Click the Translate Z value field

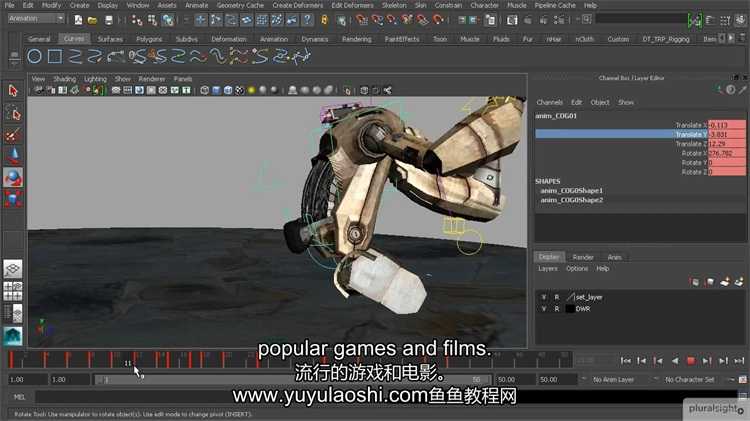coord(727,144)
